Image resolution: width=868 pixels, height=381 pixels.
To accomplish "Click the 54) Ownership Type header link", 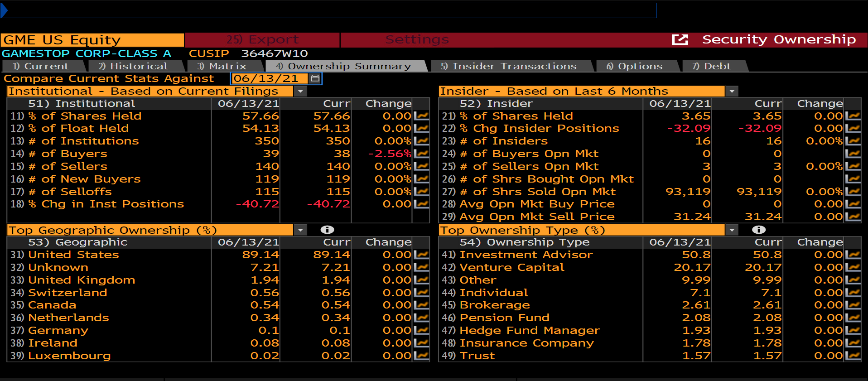I will click(x=525, y=242).
